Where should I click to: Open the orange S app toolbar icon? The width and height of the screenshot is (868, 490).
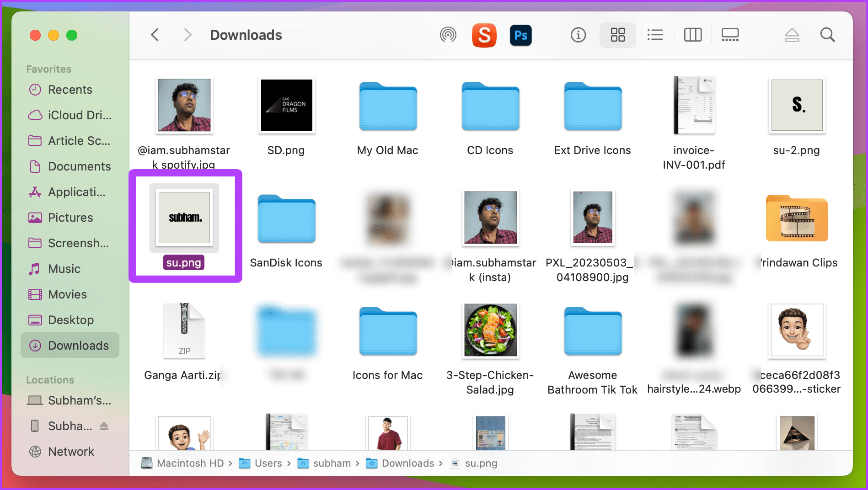(484, 35)
